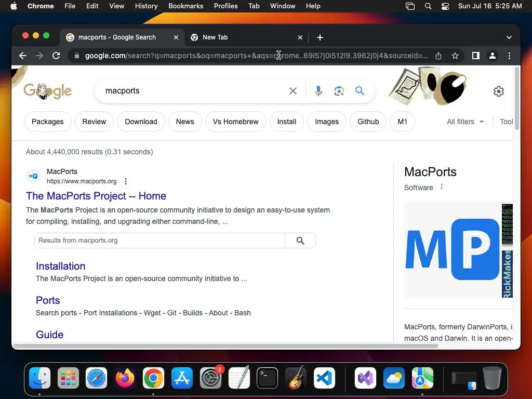Search by image with Google Lens icon
532x399 pixels.
(339, 91)
